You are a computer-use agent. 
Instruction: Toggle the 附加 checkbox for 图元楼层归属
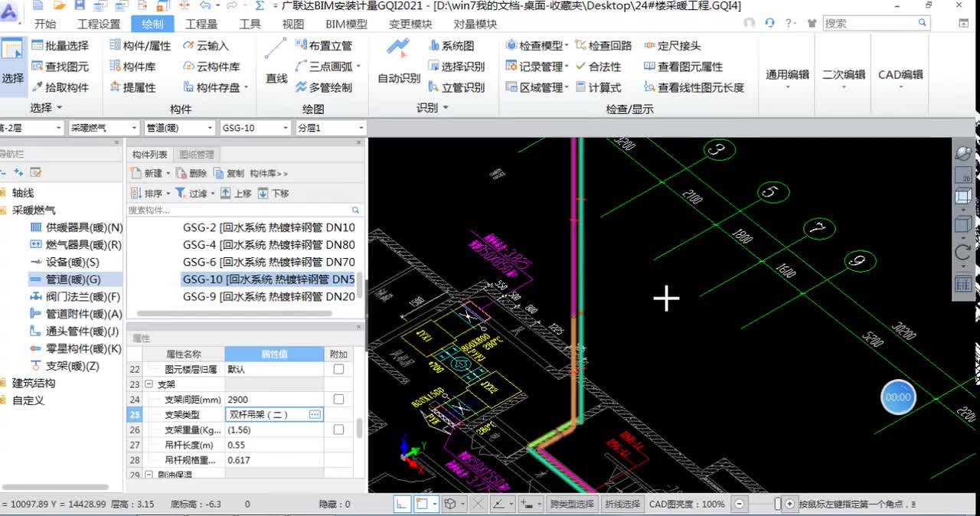338,369
